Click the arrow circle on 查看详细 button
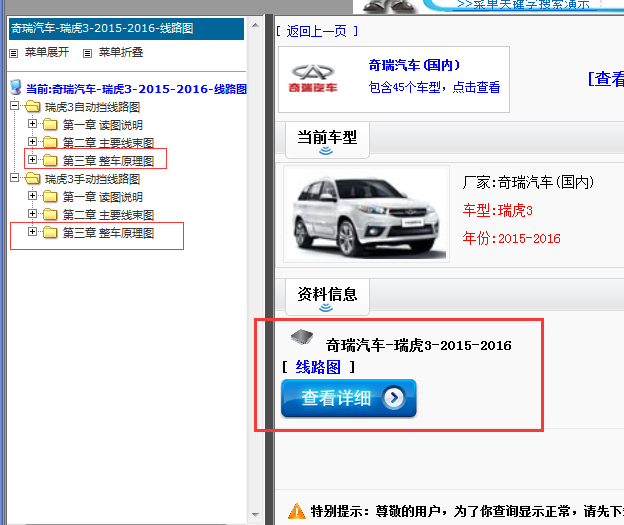 394,397
